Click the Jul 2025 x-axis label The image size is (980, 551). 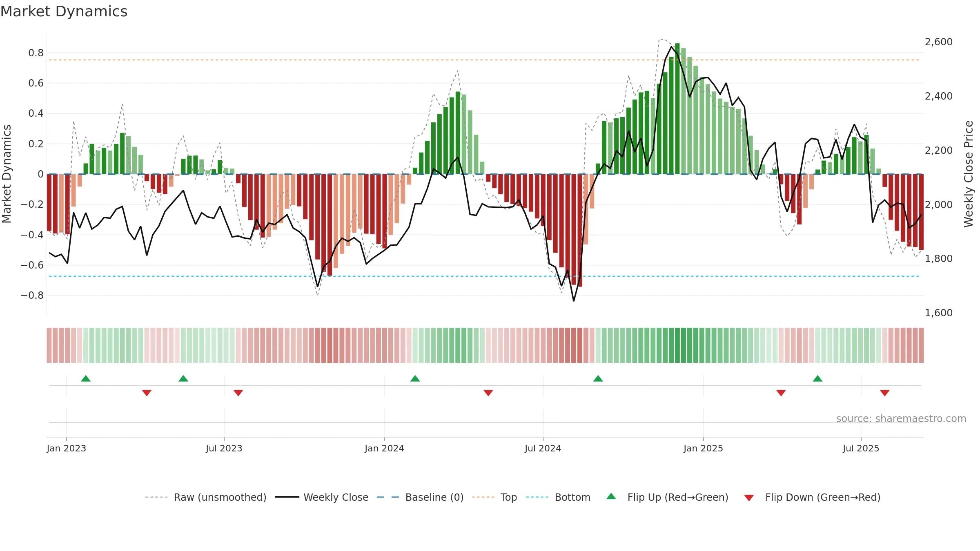click(861, 448)
